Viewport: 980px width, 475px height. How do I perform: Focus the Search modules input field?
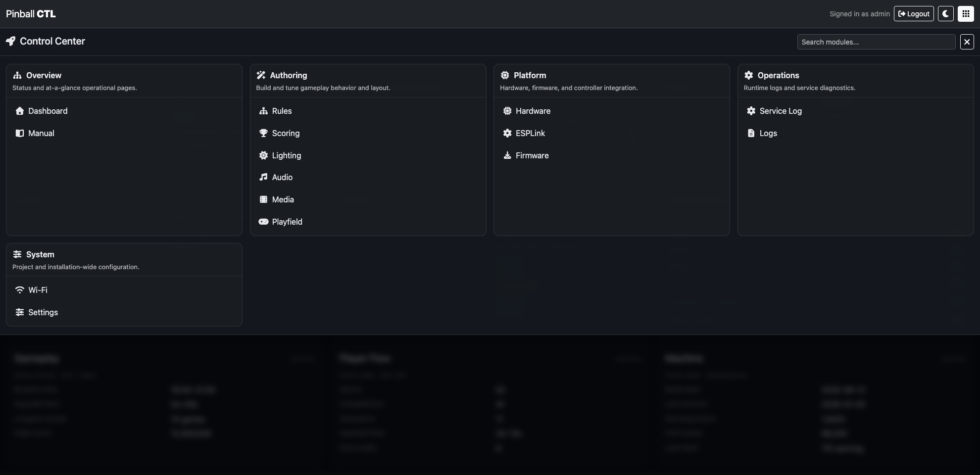(x=876, y=42)
